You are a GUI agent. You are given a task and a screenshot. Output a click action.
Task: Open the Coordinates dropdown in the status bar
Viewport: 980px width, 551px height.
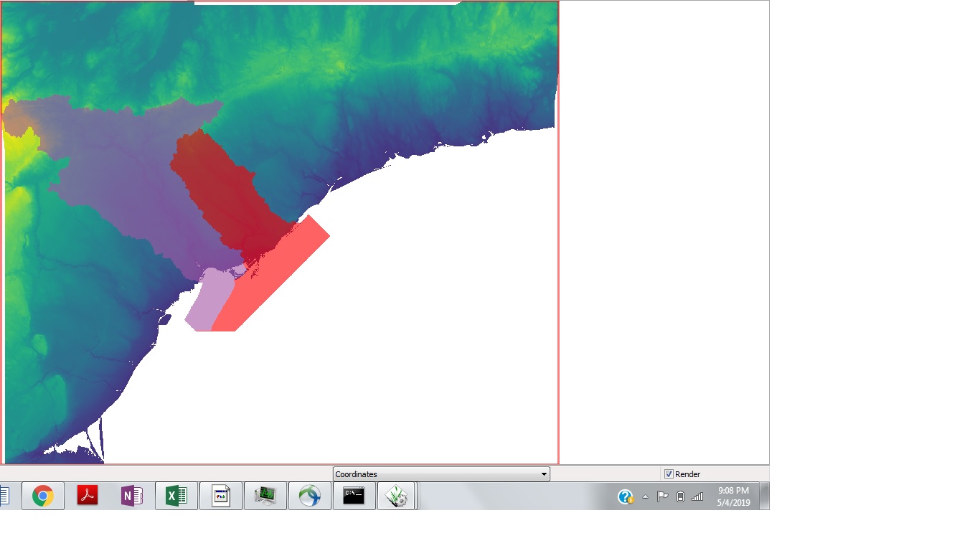click(543, 474)
